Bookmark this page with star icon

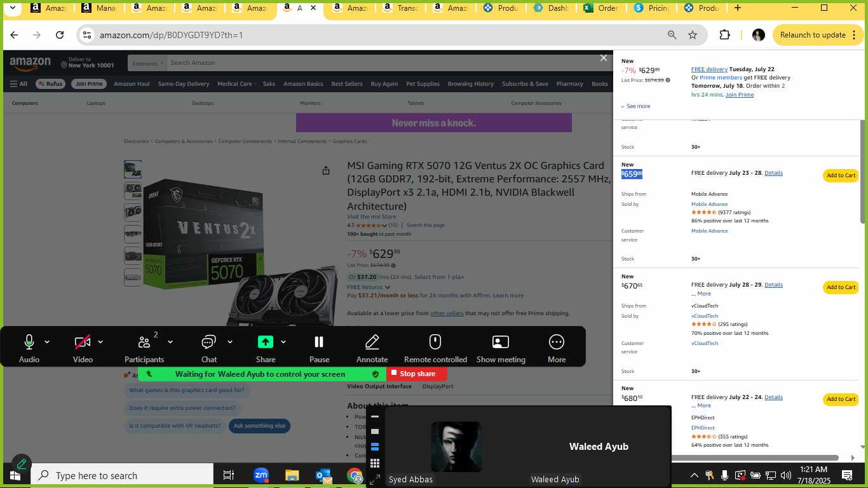(x=693, y=35)
